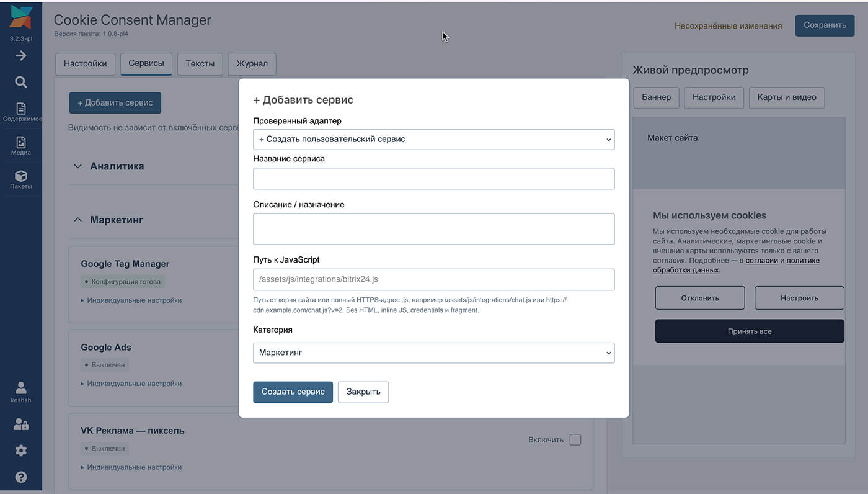Save changes with the Сохранить button
The height and width of the screenshot is (494, 868).
point(825,25)
